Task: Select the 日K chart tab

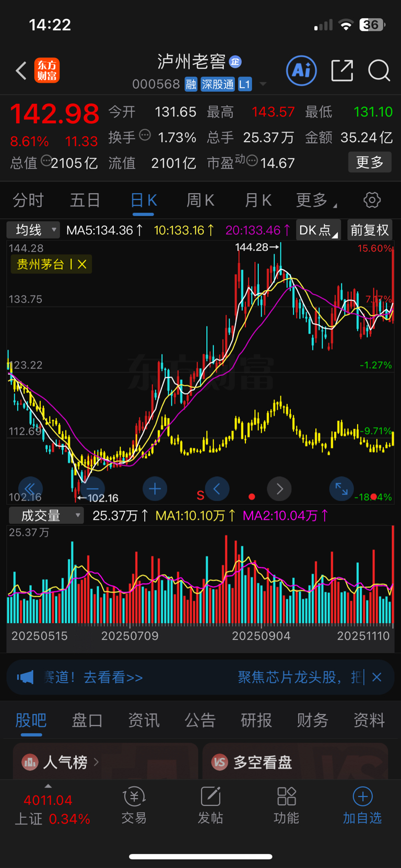Action: [x=144, y=201]
